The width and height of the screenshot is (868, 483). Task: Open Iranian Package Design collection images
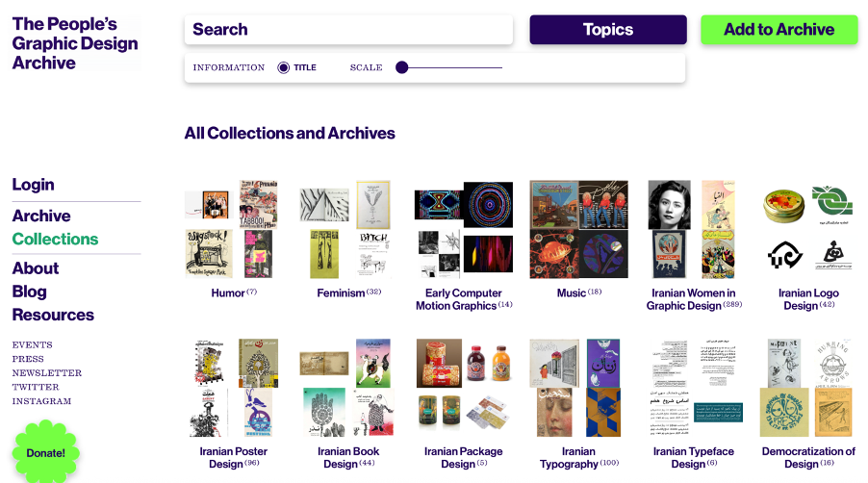click(464, 388)
